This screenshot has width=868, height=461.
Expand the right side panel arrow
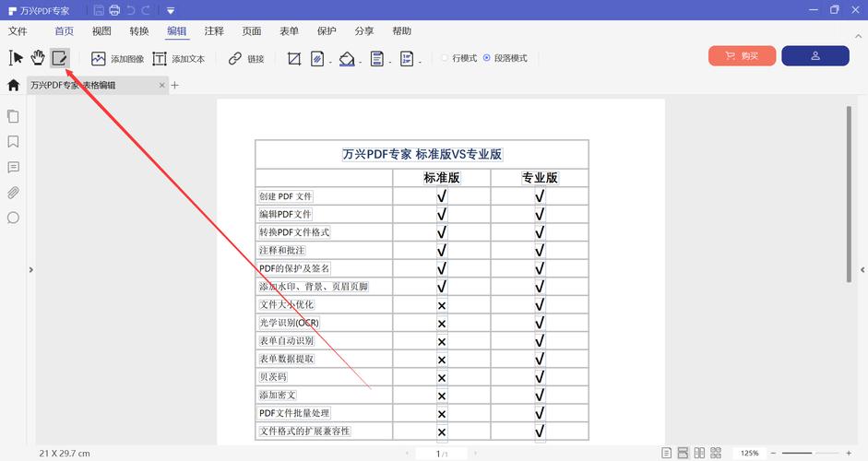862,270
